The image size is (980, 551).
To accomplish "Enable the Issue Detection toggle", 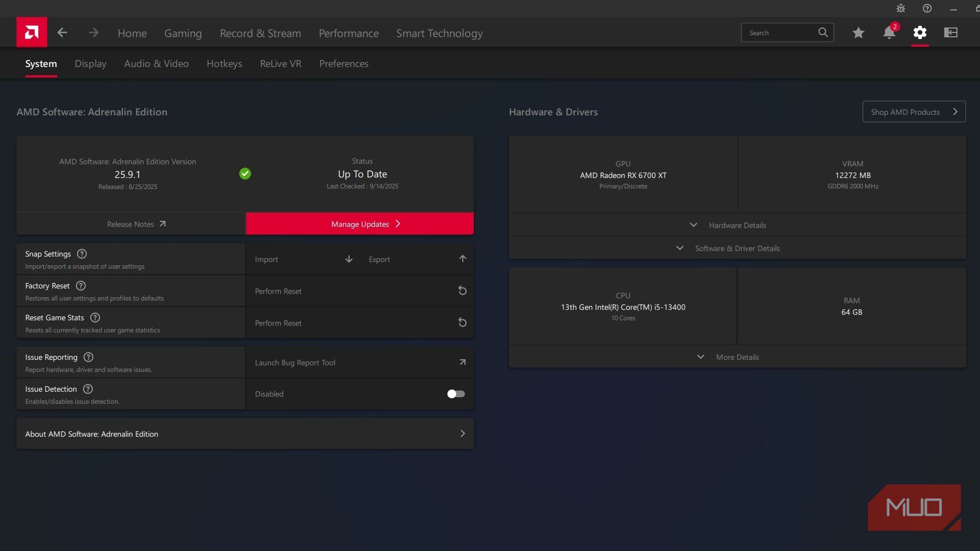I will point(456,394).
